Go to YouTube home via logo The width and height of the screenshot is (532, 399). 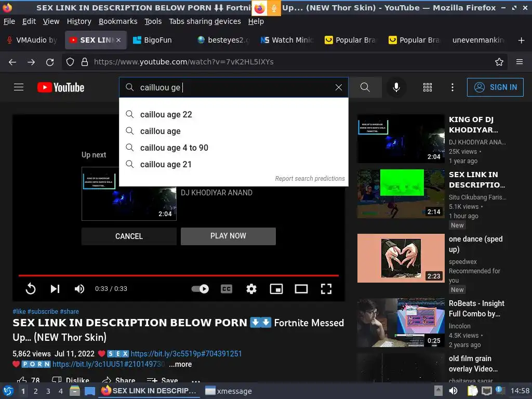point(61,87)
